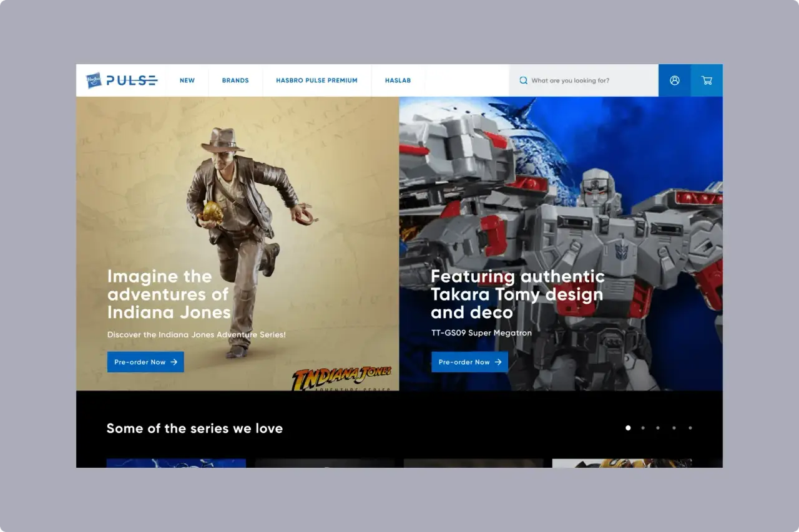Pre-order the TT-GS09 Super Megatron
Image resolution: width=799 pixels, height=532 pixels.
469,362
